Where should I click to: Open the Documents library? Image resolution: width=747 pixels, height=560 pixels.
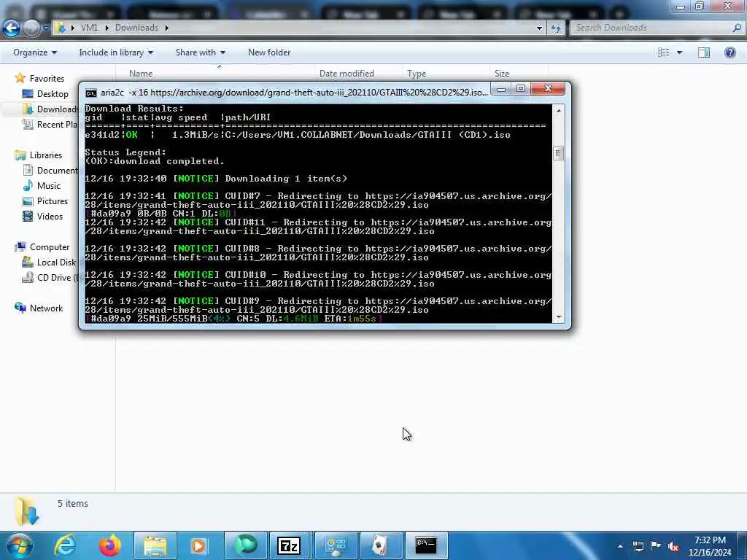pos(50,170)
